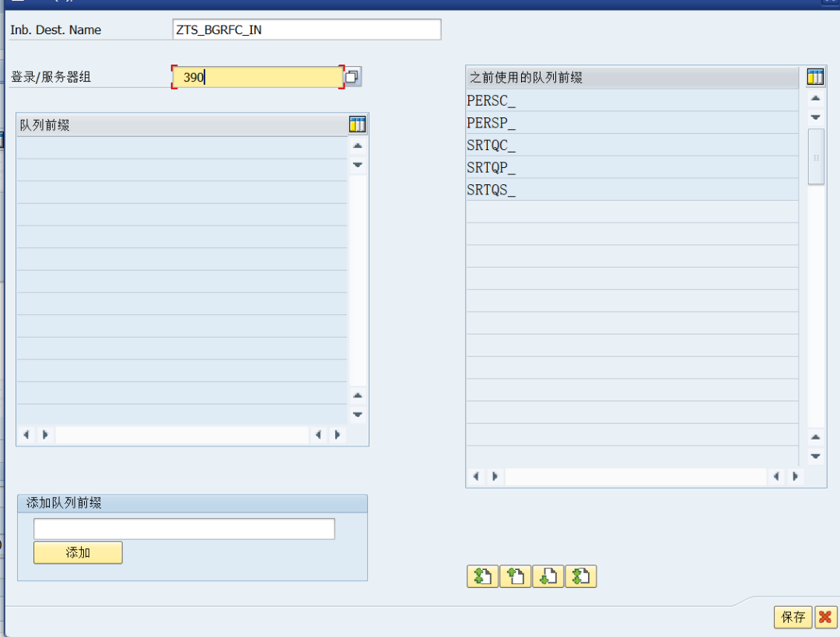Click the Inb. Dest. Name label
Viewport: 840px width, 637px height.
click(x=56, y=30)
